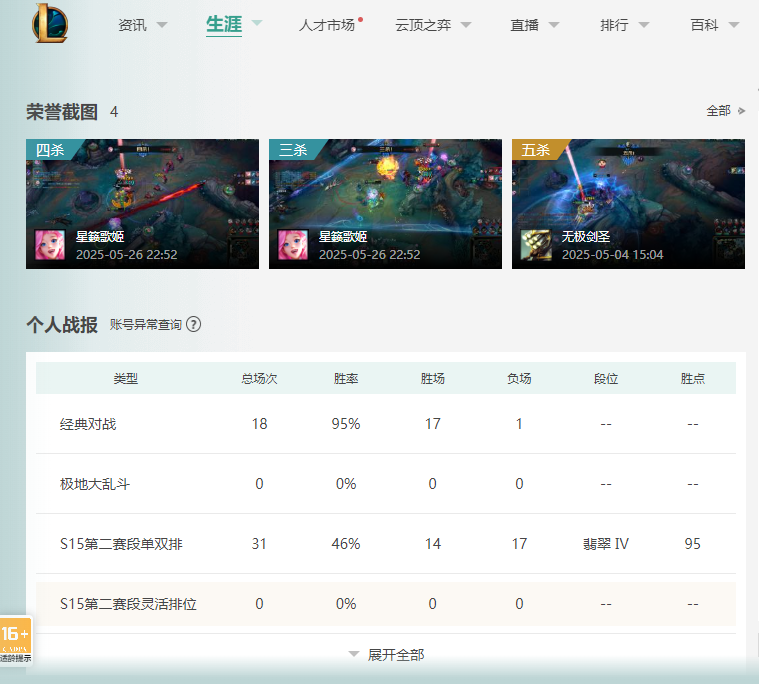Click the 95% win rate cell
This screenshot has height=684, width=759.
coord(346,424)
